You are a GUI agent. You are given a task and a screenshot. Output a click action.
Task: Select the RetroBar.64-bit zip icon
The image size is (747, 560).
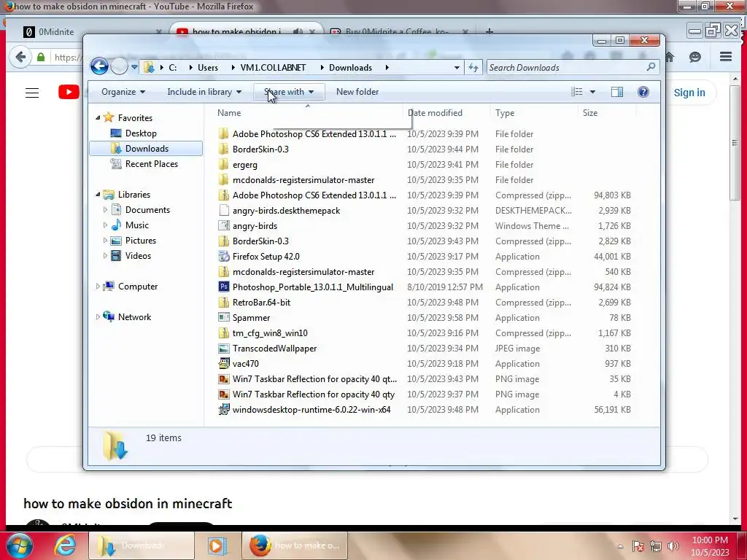[x=223, y=303]
